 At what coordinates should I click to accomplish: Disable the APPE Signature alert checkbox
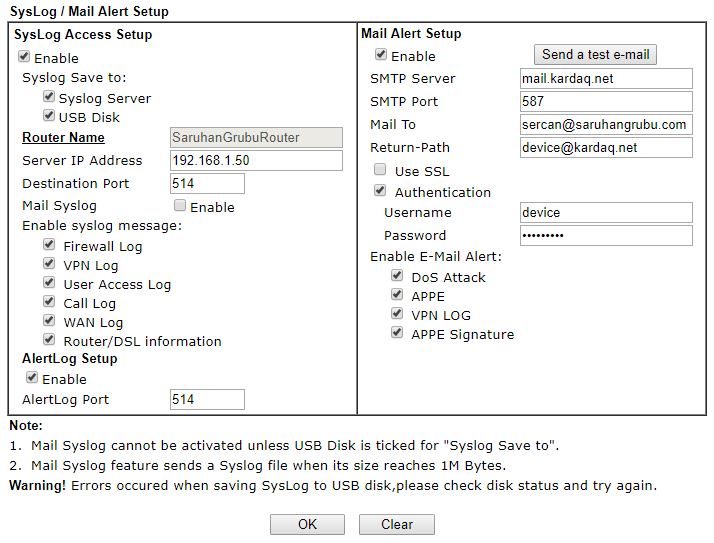397,333
